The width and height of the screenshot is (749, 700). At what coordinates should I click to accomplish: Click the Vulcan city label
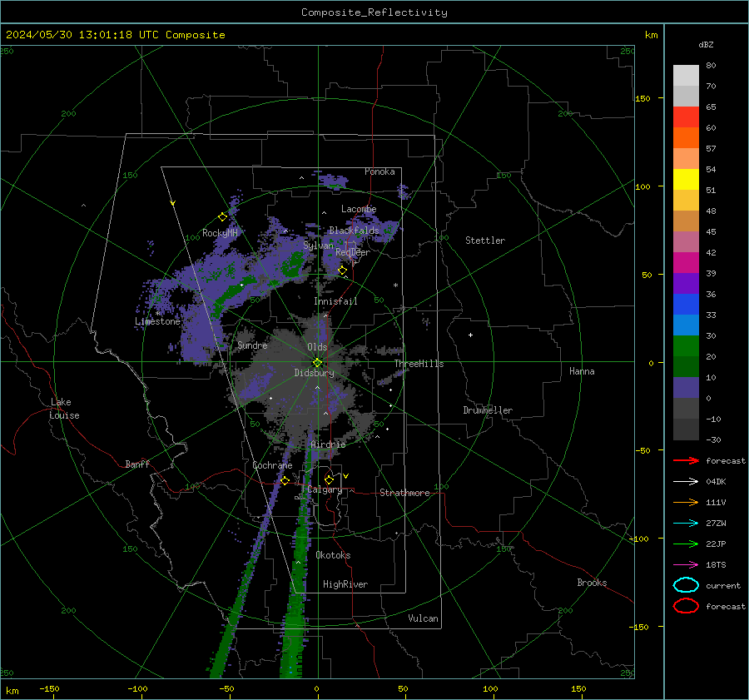[x=423, y=618]
